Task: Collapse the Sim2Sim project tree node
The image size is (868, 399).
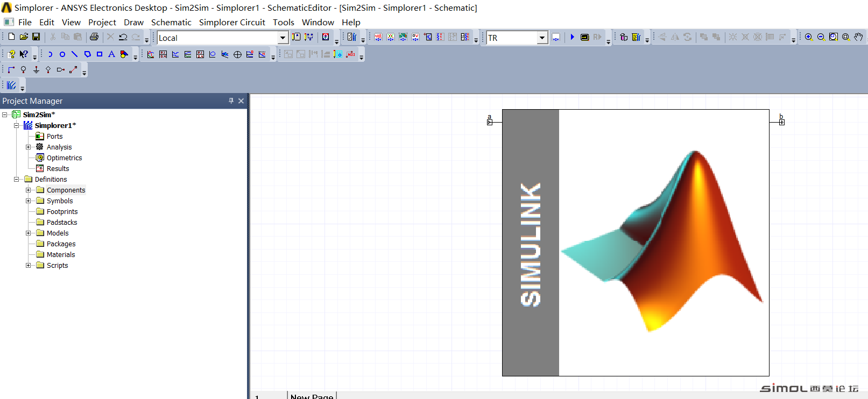Action: [x=5, y=115]
